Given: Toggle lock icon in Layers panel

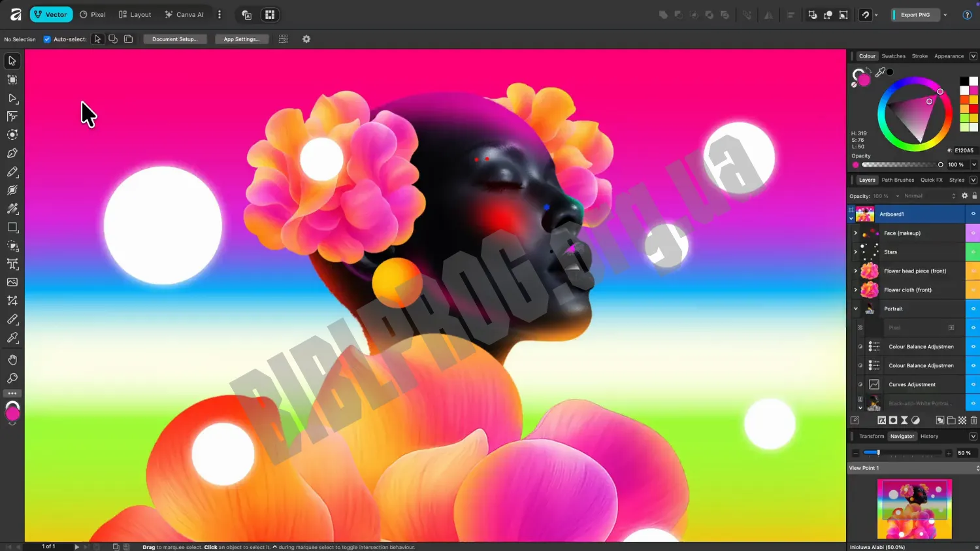Looking at the screenshot, I should [x=974, y=196].
